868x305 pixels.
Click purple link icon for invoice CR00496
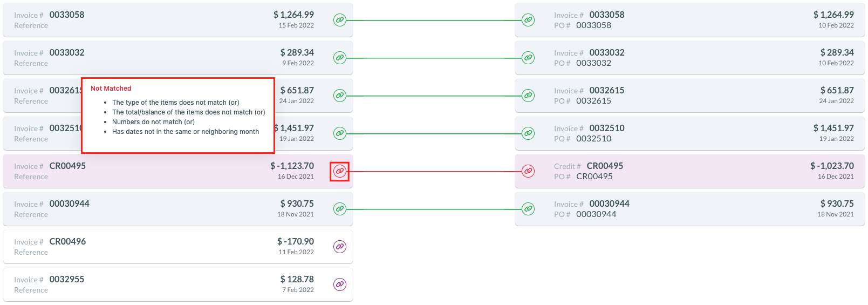click(x=340, y=247)
